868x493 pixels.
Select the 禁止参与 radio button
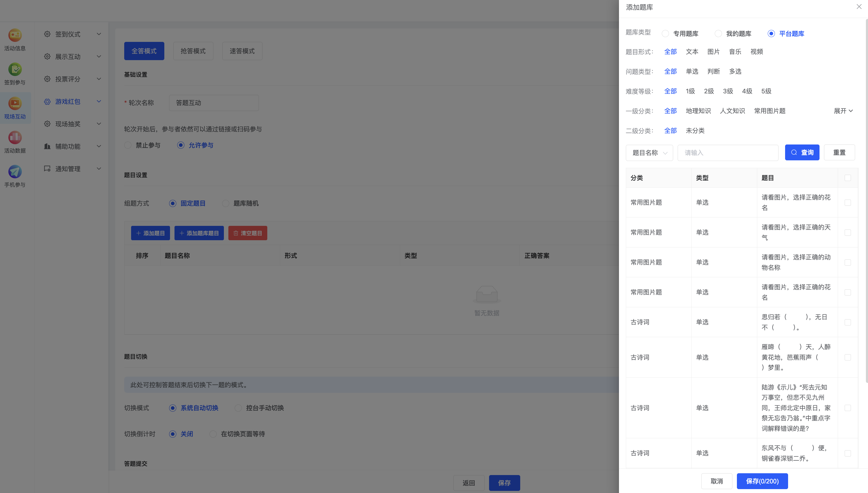pyautogui.click(x=128, y=145)
